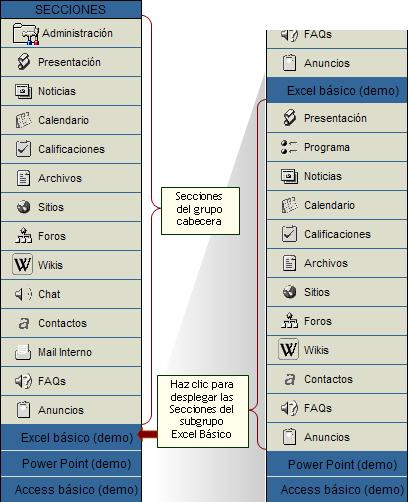Click Calendario icon in right panel
Image resolution: width=409 pixels, height=502 pixels.
click(289, 205)
